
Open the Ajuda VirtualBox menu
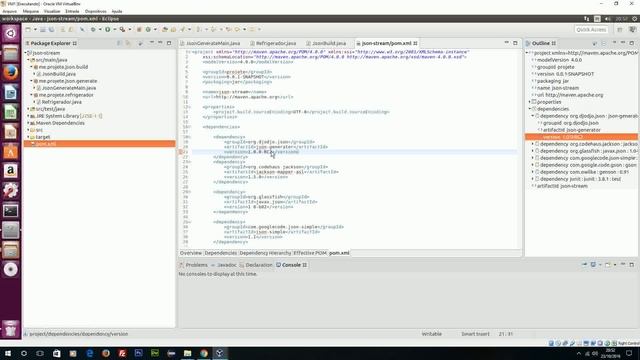tap(117, 11)
